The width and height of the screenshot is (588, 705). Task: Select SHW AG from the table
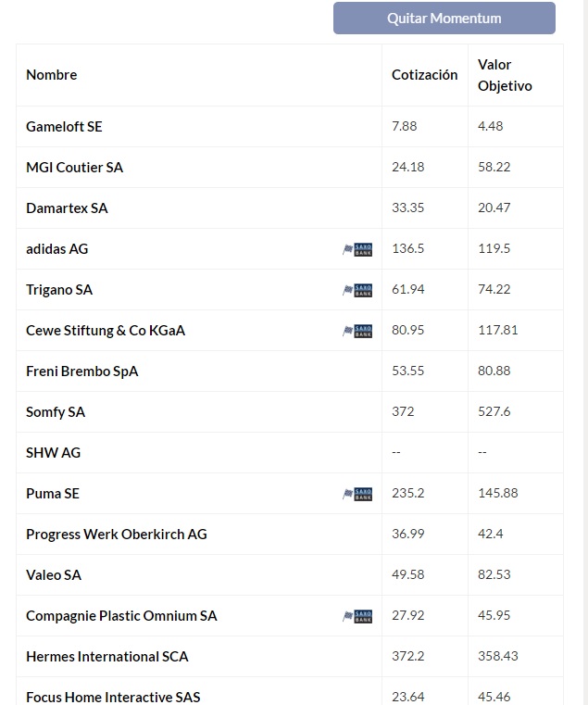[53, 453]
